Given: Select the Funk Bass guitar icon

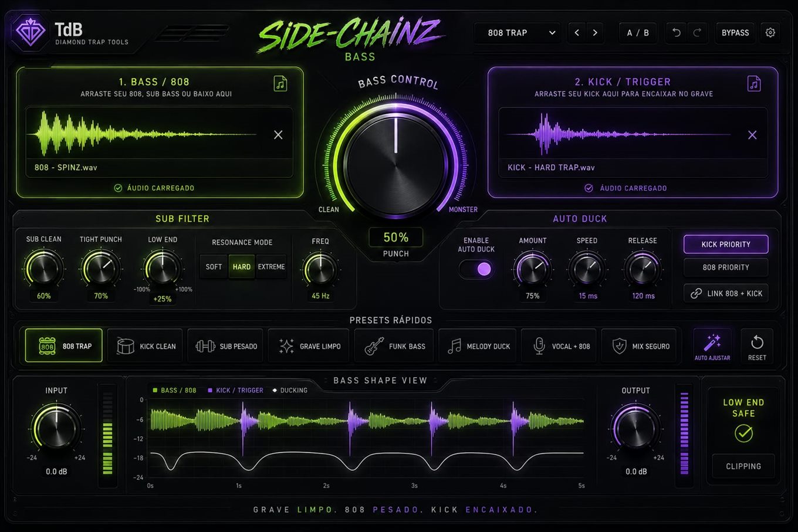Looking at the screenshot, I should 374,346.
